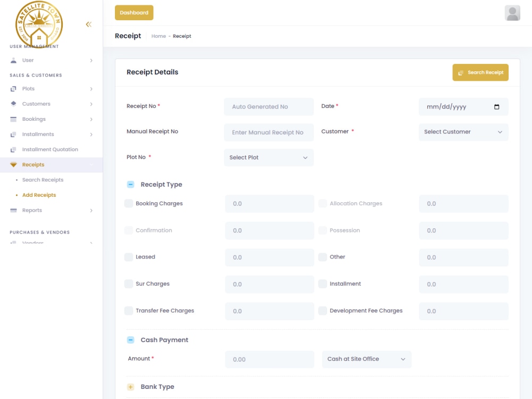Click the Customers diamond icon
The width and height of the screenshot is (532, 399).
click(13, 104)
